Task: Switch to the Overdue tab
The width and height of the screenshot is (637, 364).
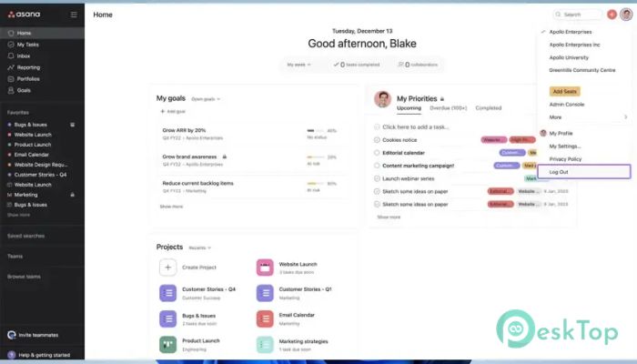Action: [449, 107]
